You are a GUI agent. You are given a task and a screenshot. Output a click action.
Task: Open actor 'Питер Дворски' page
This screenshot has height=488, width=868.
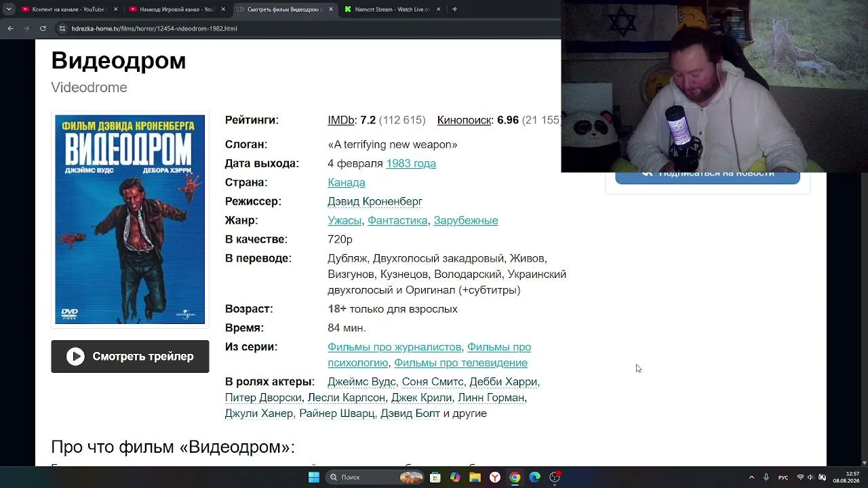(x=263, y=397)
